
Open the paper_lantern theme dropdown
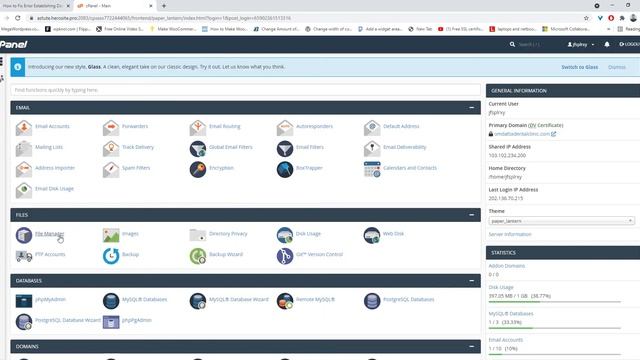(561, 221)
